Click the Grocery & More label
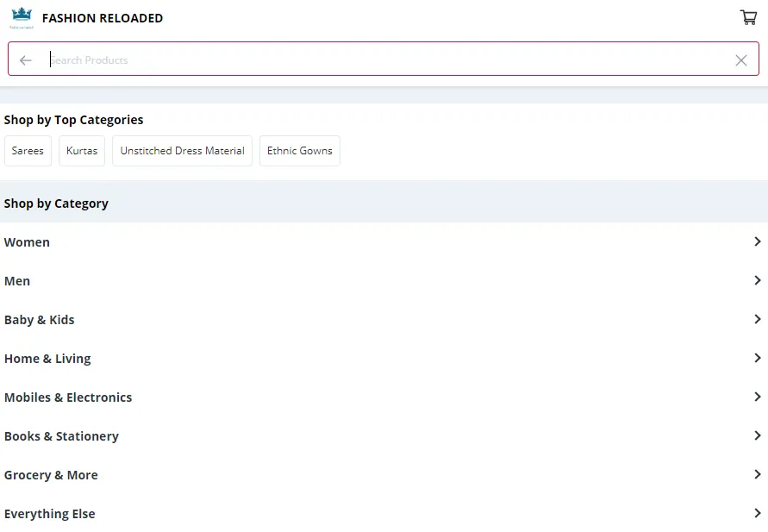This screenshot has width=768, height=532. [x=51, y=475]
